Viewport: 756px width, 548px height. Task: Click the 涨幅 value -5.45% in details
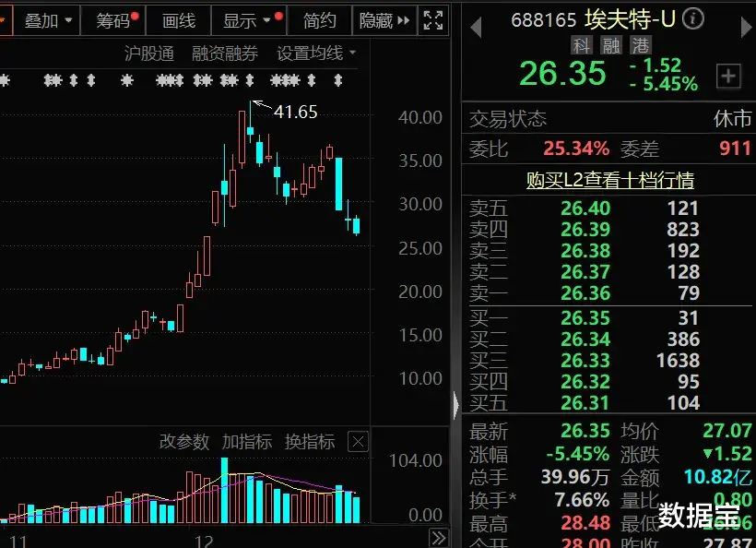(578, 454)
